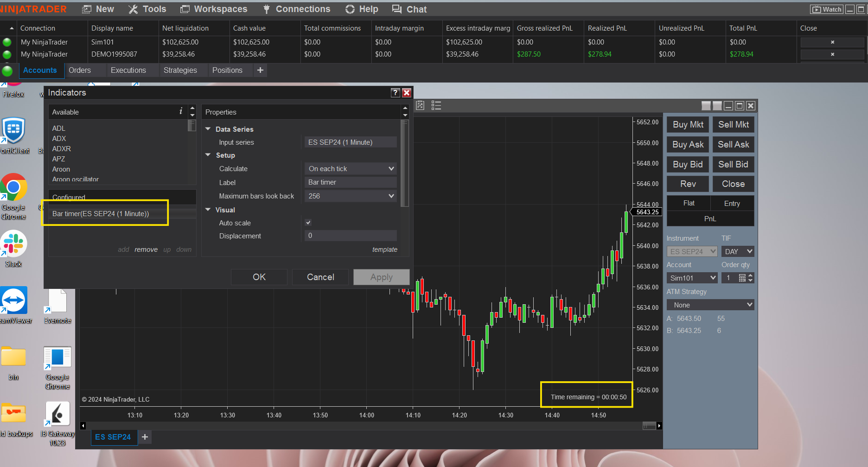Viewport: 868px width, 467px height.
Task: Click the Available indicators list scrollbar thumb
Action: point(192,126)
